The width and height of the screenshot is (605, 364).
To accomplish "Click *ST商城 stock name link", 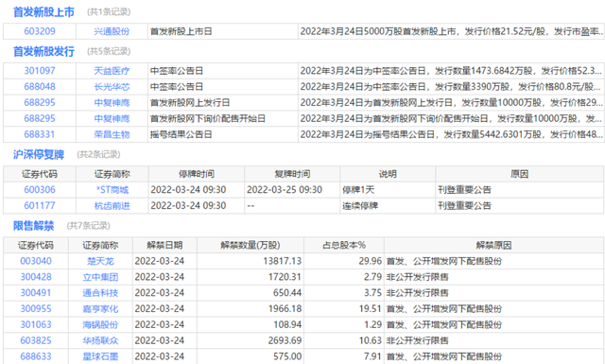I will [x=112, y=189].
